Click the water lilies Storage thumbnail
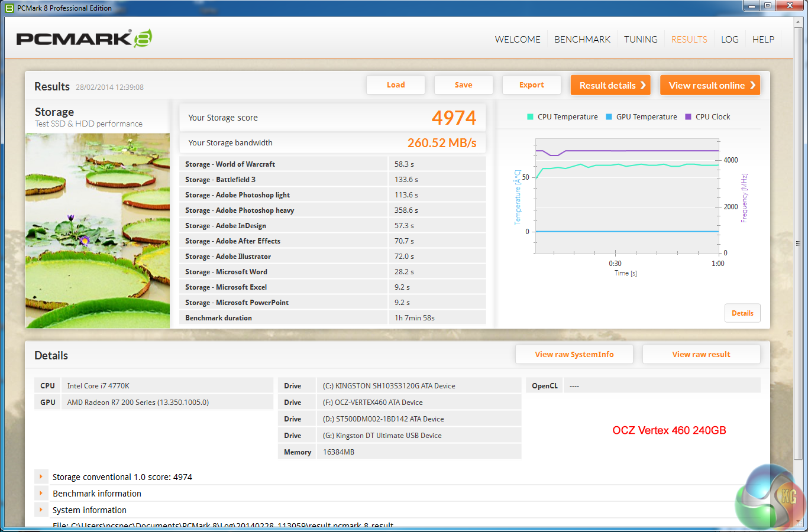This screenshot has height=532, width=808. (x=98, y=231)
